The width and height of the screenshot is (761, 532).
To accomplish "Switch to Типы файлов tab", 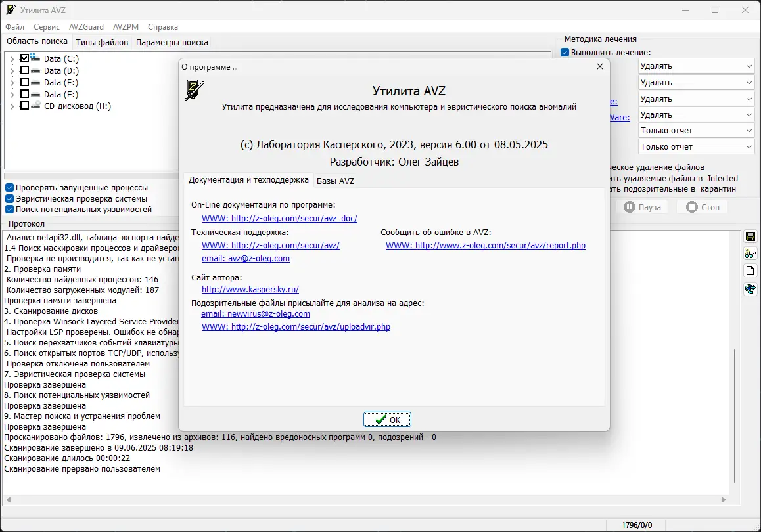I will tap(102, 43).
